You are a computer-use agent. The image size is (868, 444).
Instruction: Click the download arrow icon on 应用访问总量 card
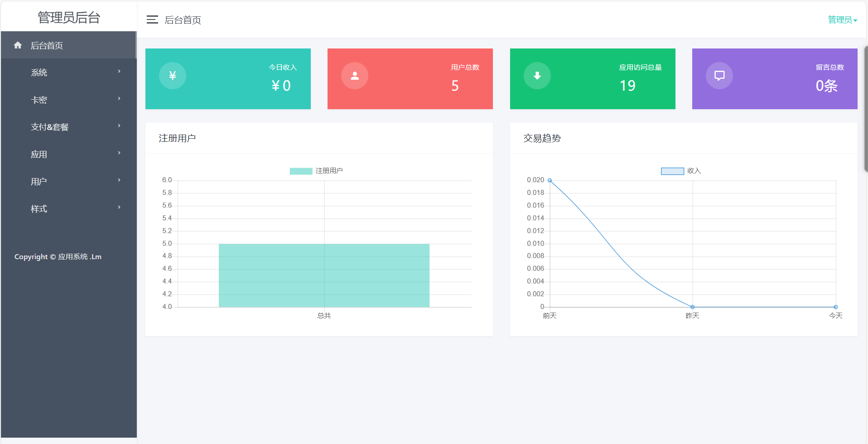(x=537, y=76)
